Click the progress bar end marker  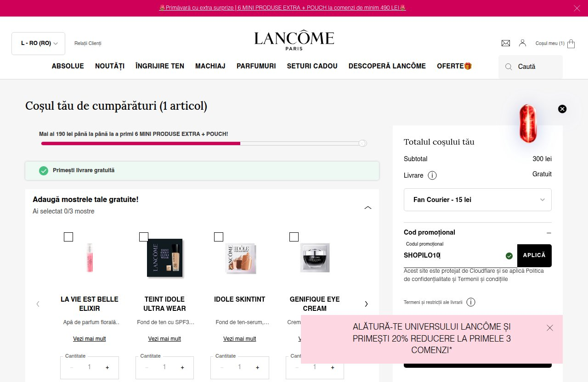point(362,143)
